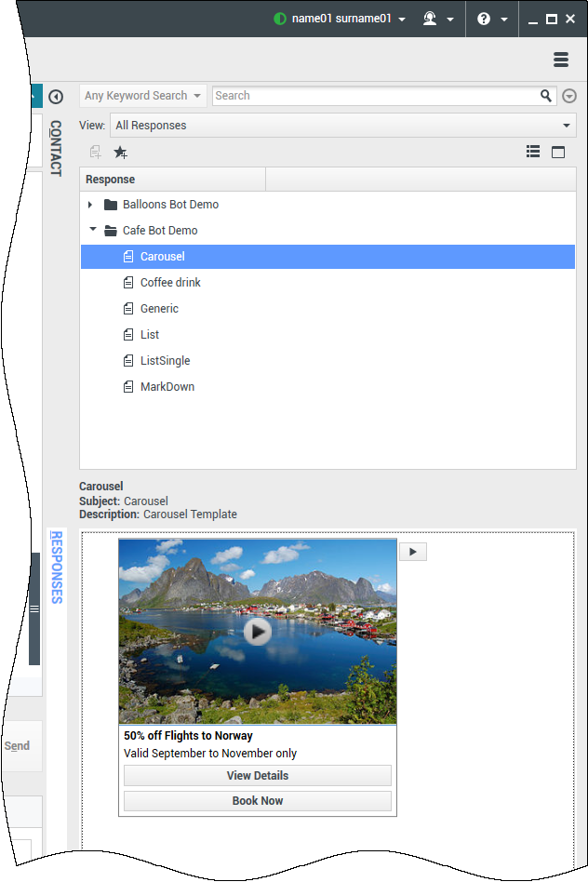This screenshot has height=882, width=588.
Task: Toggle the details panel view icon
Action: (558, 152)
